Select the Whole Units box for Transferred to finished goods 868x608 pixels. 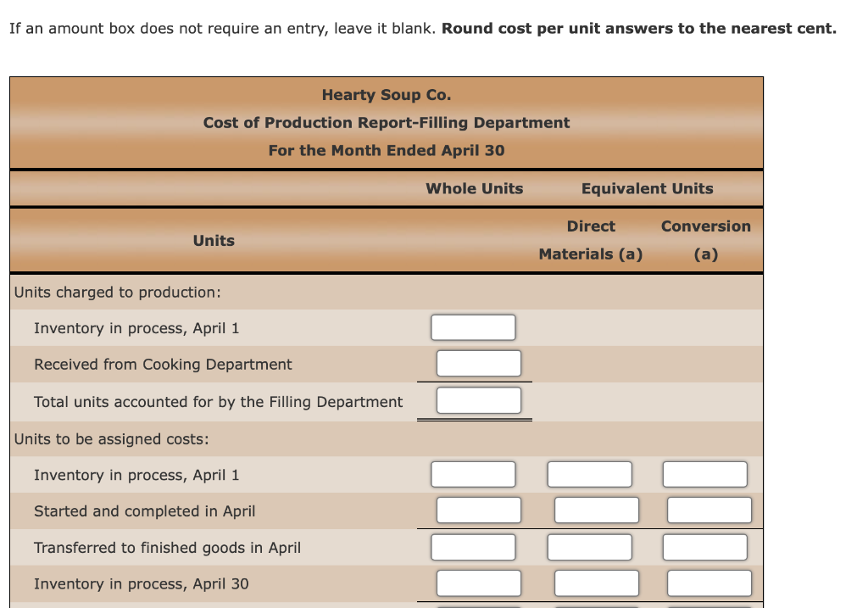click(x=473, y=547)
